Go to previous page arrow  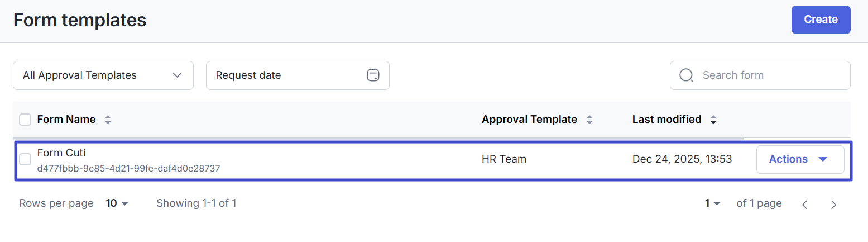click(x=804, y=204)
